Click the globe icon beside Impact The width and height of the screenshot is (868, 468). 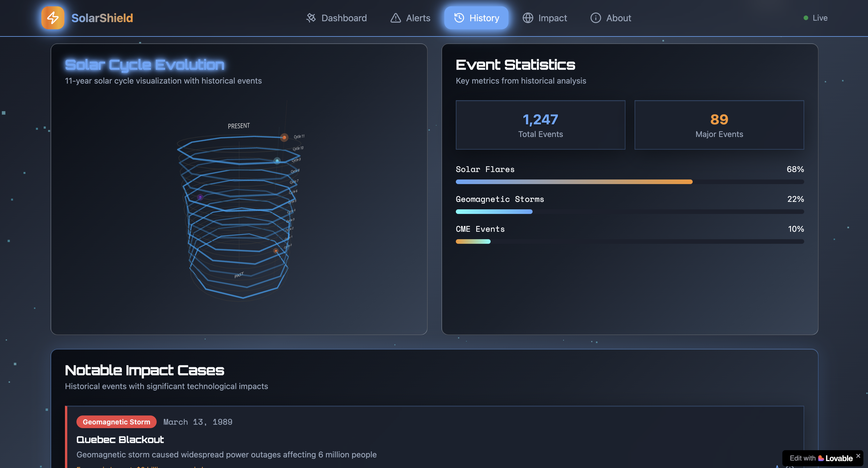(528, 18)
